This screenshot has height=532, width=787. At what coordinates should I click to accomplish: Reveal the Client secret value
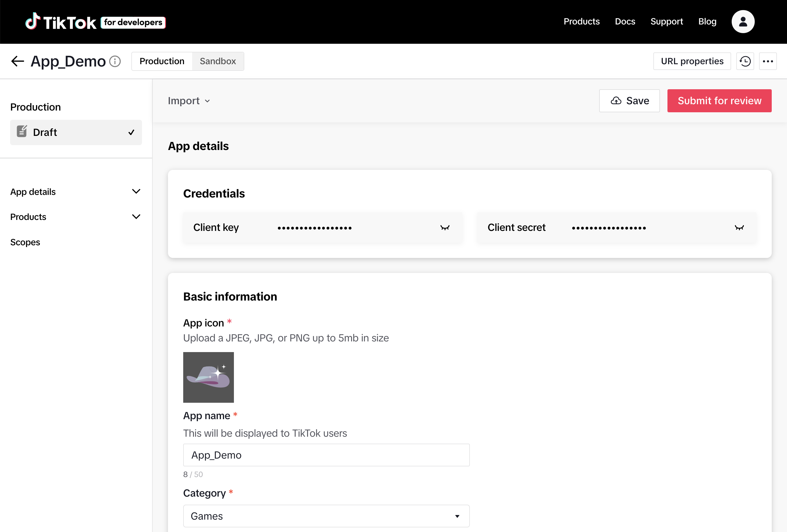(x=739, y=227)
